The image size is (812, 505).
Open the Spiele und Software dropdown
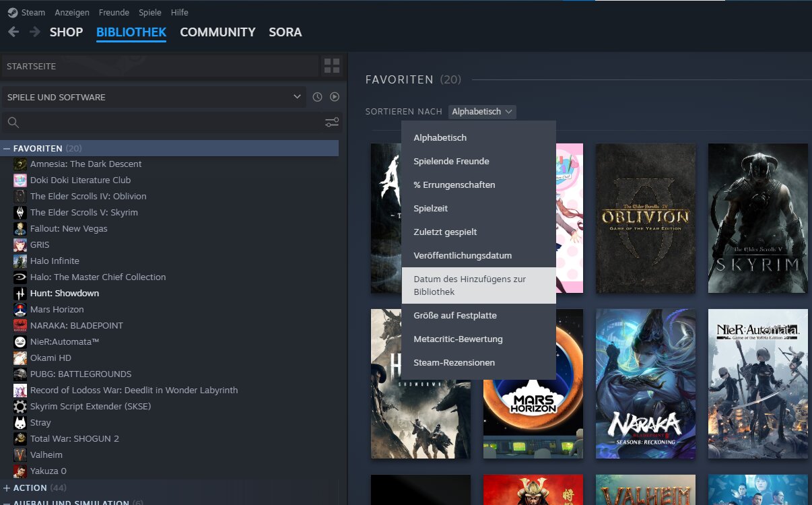154,97
